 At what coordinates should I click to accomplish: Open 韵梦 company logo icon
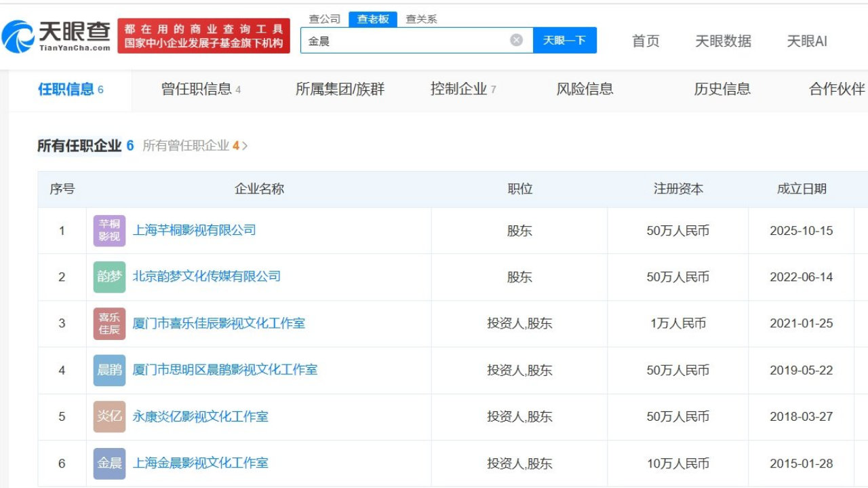point(109,277)
